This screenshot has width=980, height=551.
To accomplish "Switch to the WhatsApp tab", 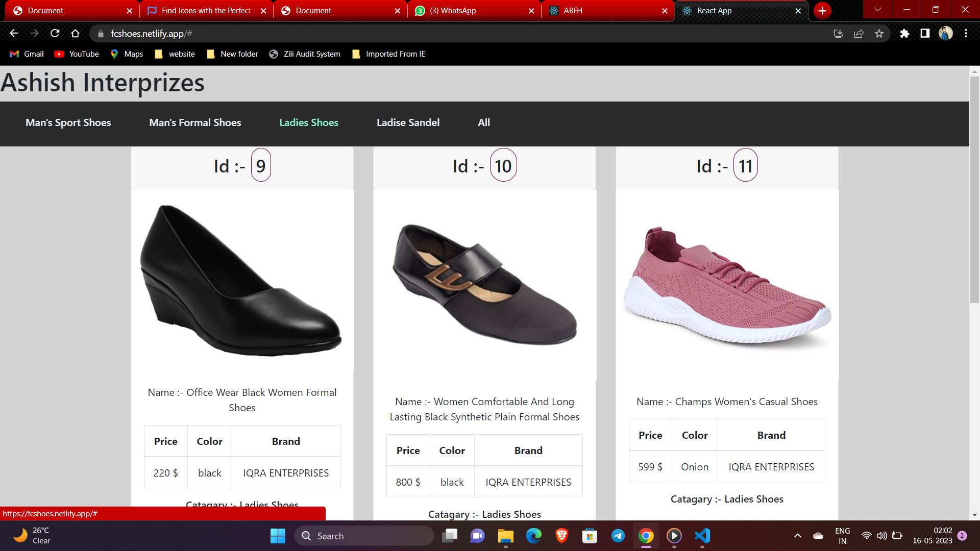I will click(x=453, y=11).
